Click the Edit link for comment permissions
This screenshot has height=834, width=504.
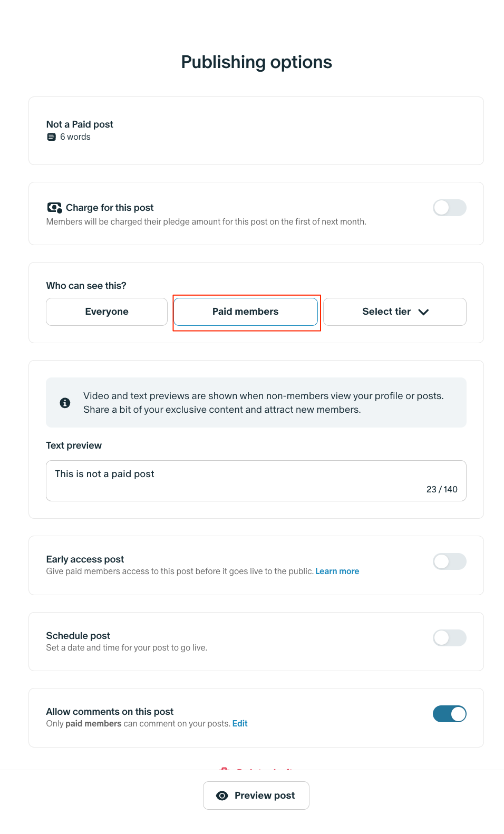click(x=240, y=724)
